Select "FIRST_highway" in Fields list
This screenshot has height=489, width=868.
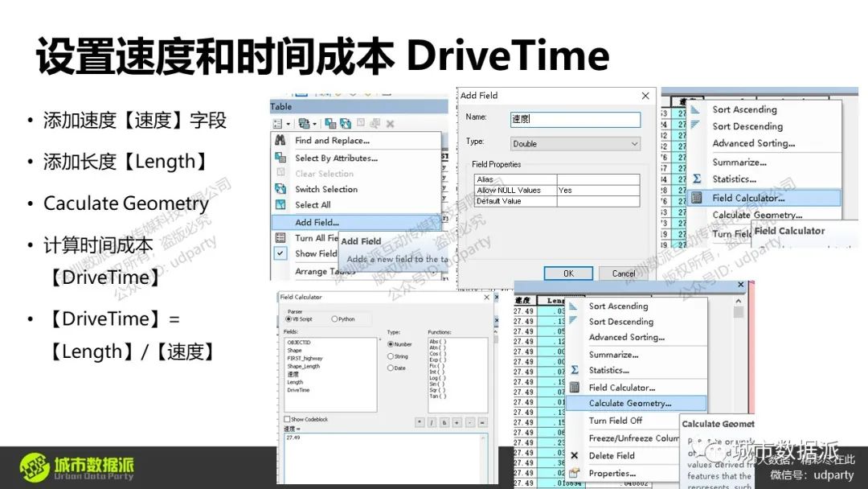point(305,358)
